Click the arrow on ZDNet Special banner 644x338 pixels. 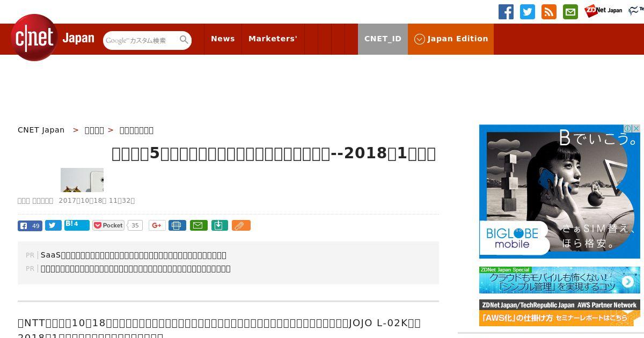[627, 282]
